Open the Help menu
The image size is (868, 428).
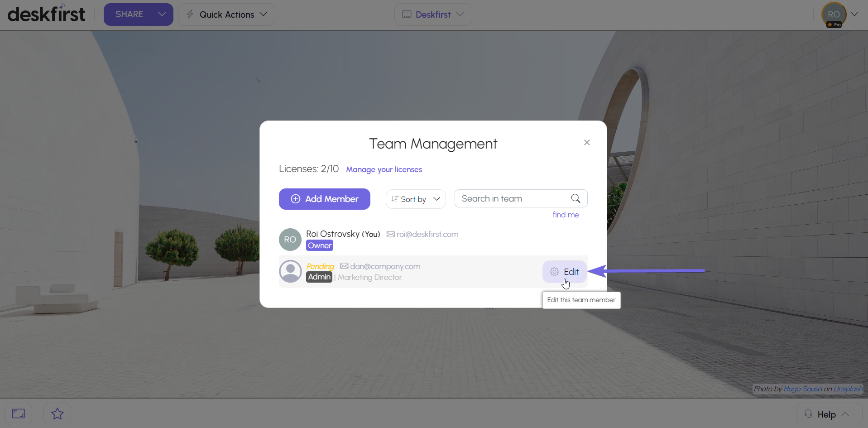coord(829,414)
